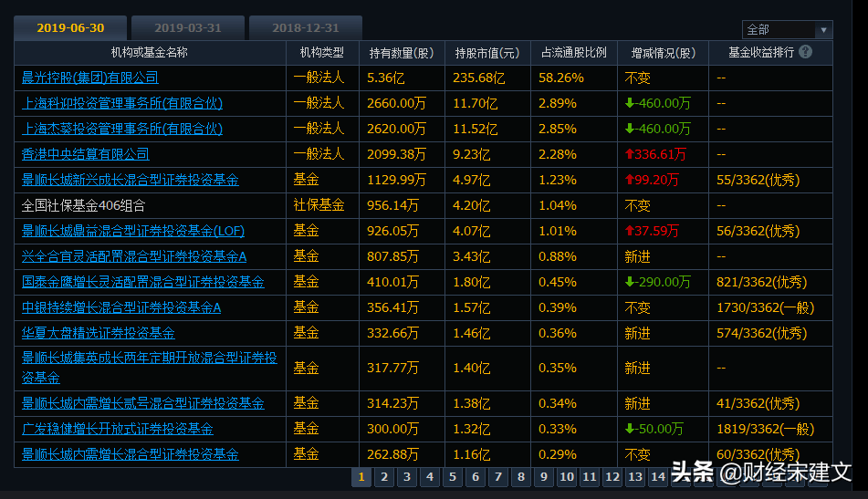The image size is (868, 499).
Task: Go to page 2 of results
Action: point(384,477)
